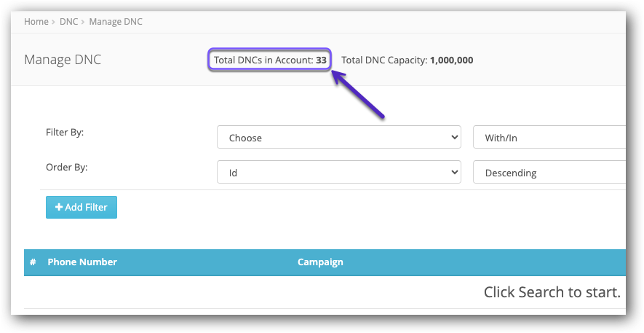Click the Manage DNC page heading
This screenshot has height=333, width=644.
(x=63, y=60)
